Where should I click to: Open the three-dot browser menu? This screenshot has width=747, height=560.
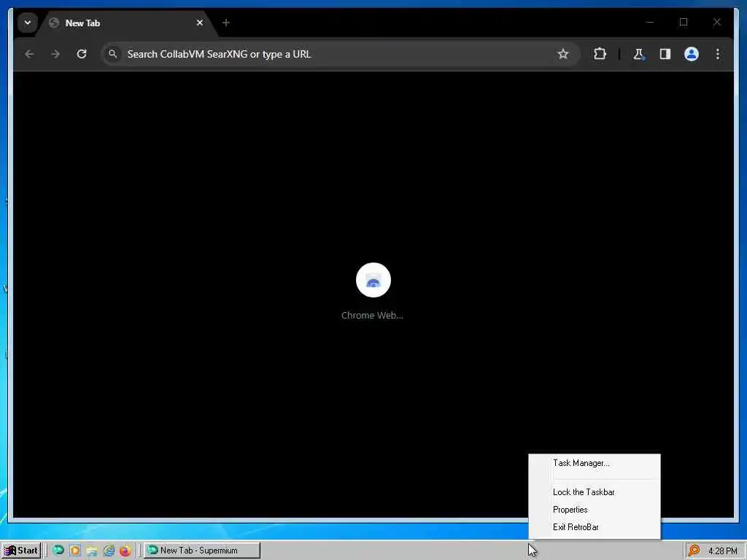pos(718,54)
